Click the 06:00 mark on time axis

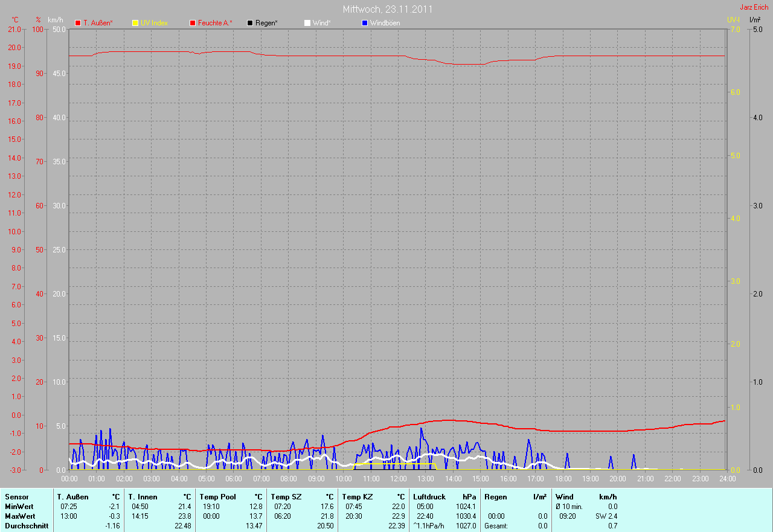coord(234,479)
